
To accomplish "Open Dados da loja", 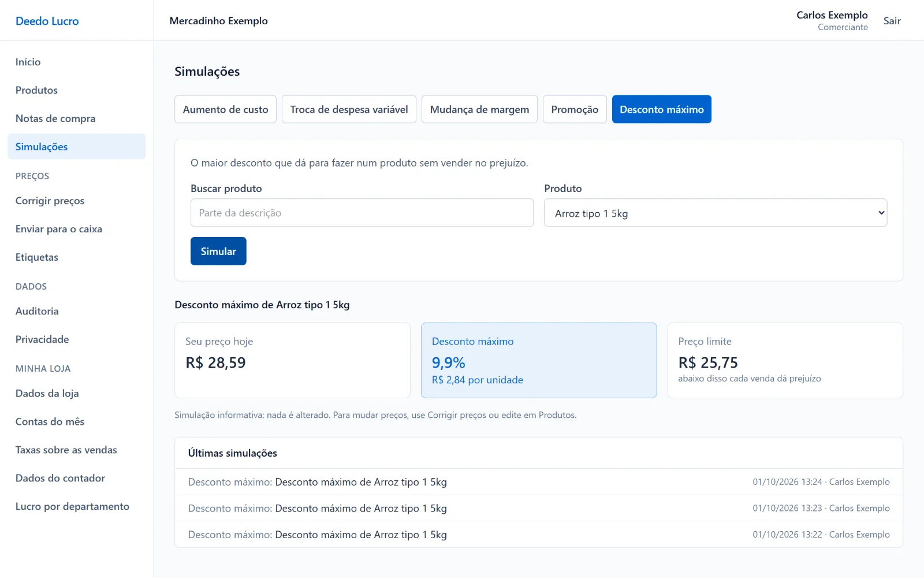I will click(x=76, y=393).
